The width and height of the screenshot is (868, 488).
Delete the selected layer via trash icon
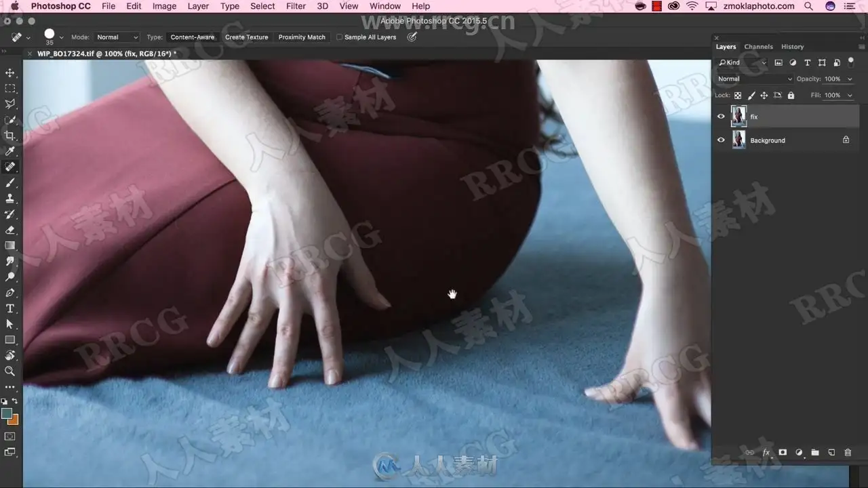(848, 452)
